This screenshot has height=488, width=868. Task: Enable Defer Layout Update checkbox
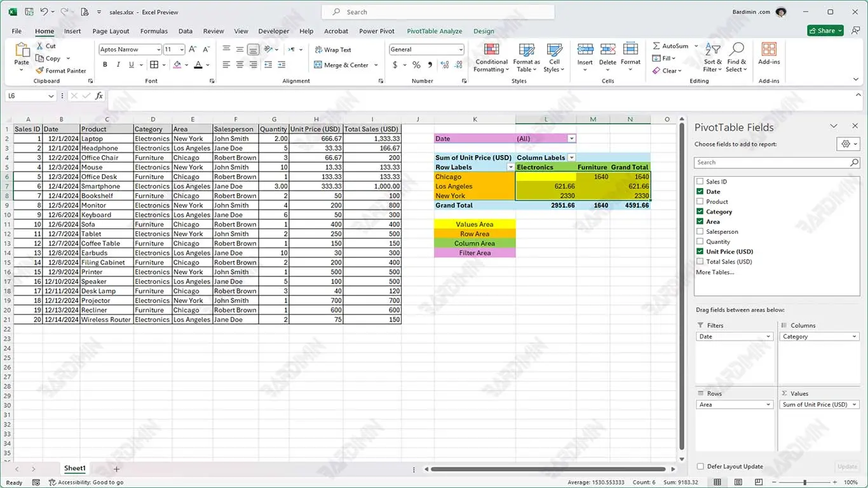700,466
